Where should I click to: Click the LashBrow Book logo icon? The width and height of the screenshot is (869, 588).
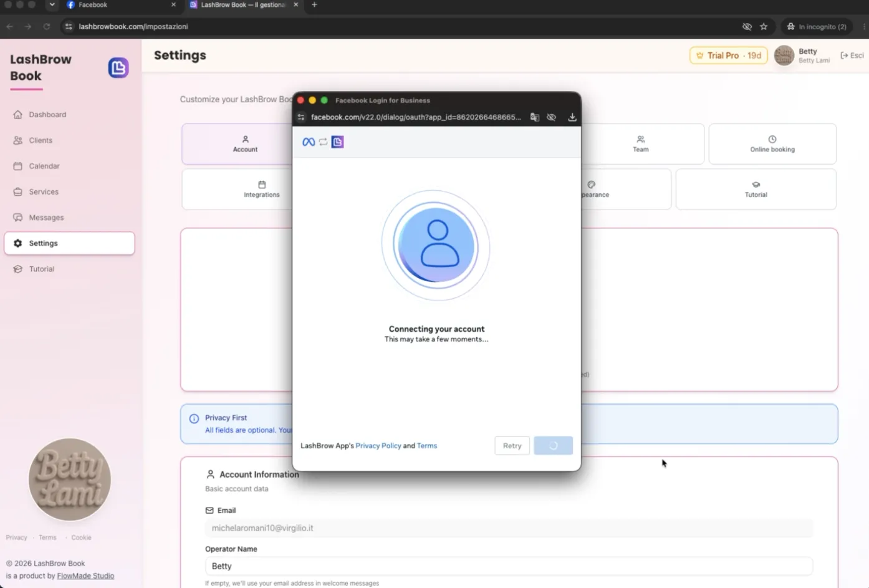[x=118, y=67]
